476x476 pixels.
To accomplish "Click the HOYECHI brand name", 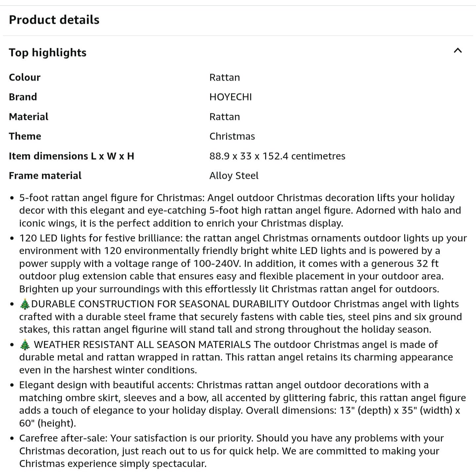I will [230, 97].
